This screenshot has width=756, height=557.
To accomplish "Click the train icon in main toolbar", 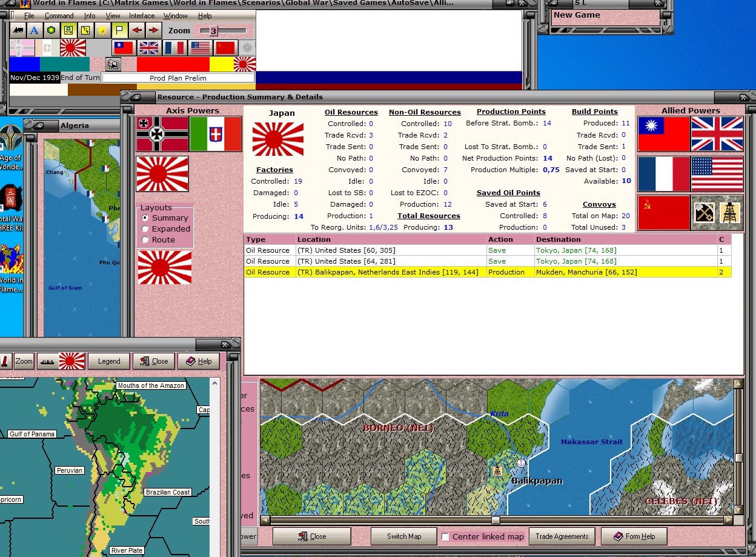I will [x=18, y=30].
